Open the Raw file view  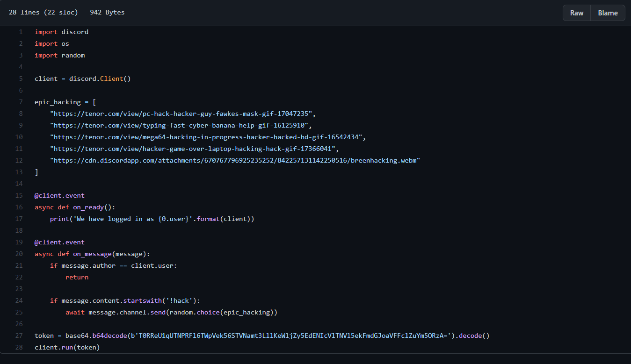pos(577,13)
